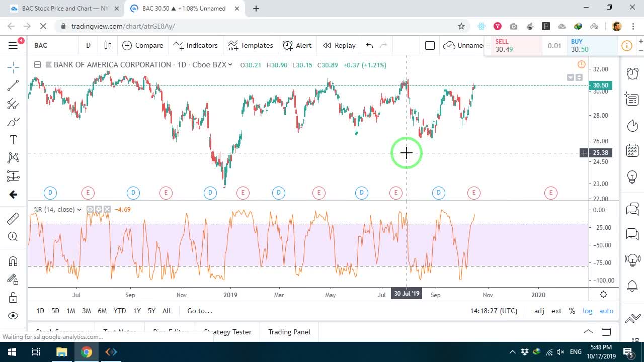Set range to 3M
Viewport: 644px width, 362px height.
(87, 311)
